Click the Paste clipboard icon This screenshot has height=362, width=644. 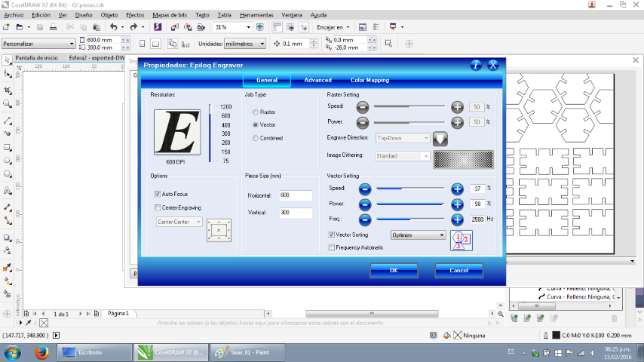pyautogui.click(x=97, y=27)
